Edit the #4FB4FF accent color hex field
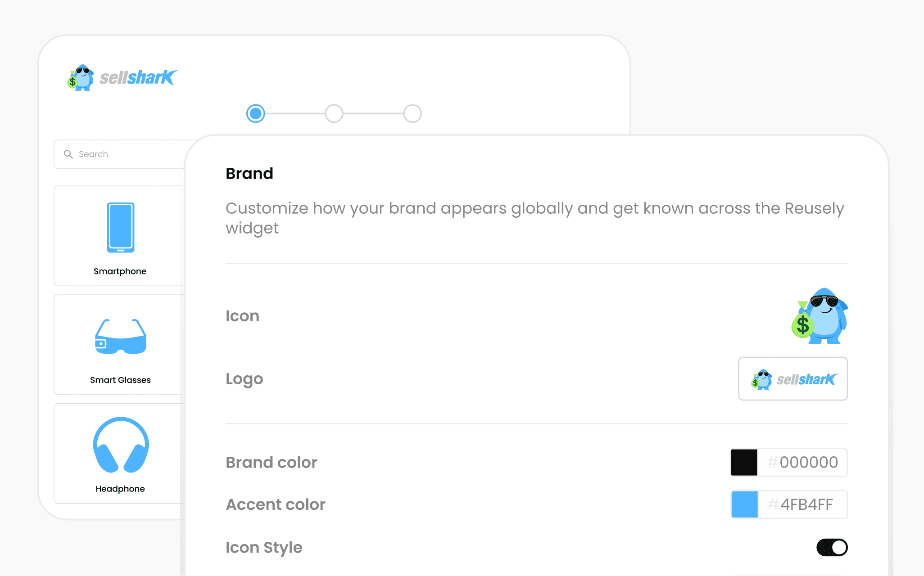 point(802,504)
